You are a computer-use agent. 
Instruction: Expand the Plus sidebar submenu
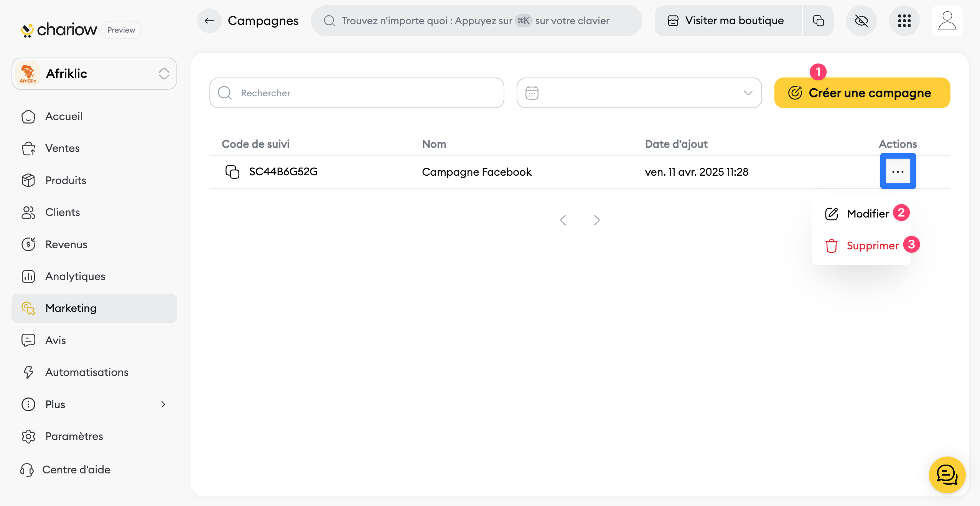(94, 404)
